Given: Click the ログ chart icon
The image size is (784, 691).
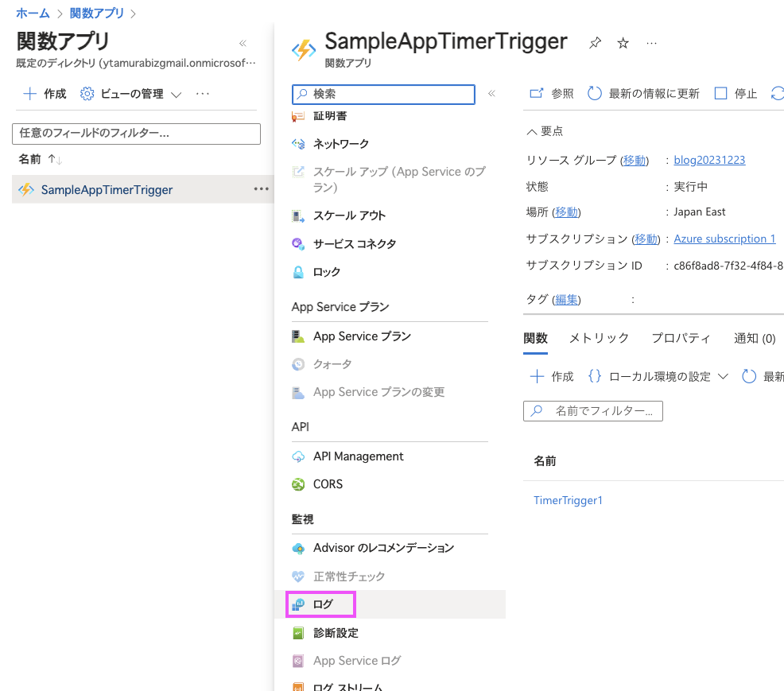Looking at the screenshot, I should (x=298, y=604).
